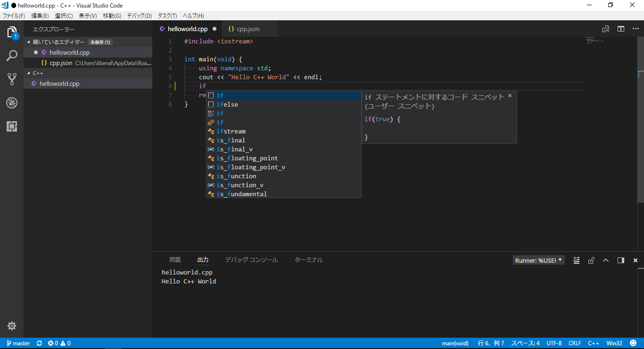The height and width of the screenshot is (349, 644).
Task: Click the unsaved dot on helloworld.cpp tab
Action: [215, 29]
